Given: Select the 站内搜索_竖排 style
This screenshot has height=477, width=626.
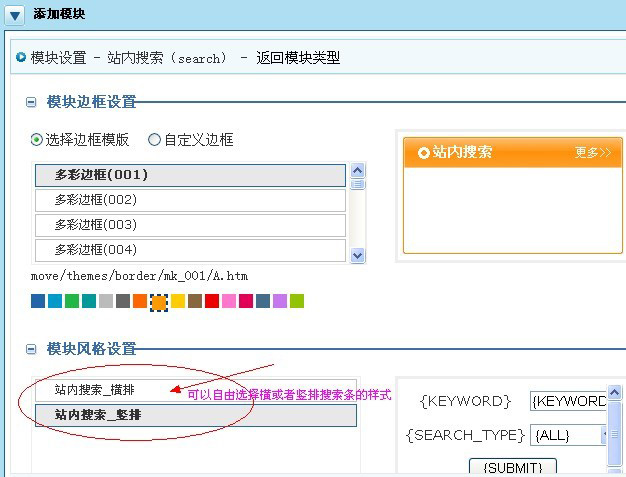Looking at the screenshot, I should (196, 415).
